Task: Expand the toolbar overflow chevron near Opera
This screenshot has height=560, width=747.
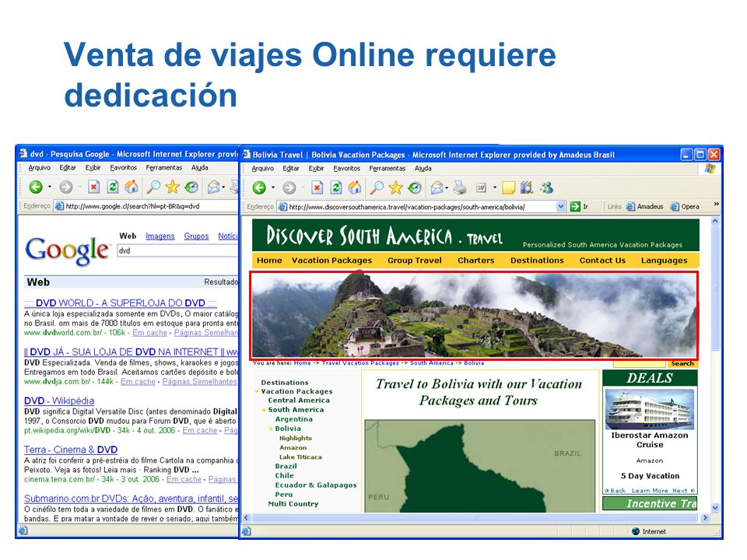Action: tap(716, 205)
